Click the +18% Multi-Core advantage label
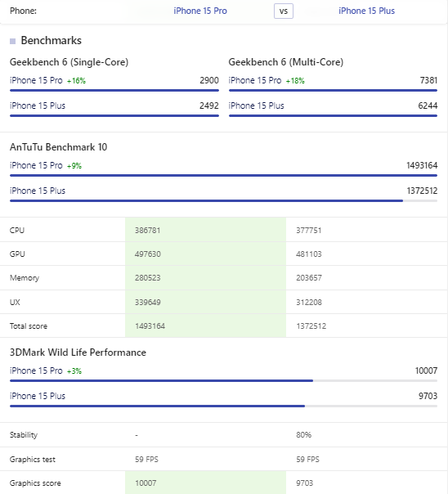Image resolution: width=448 pixels, height=494 pixels. click(x=295, y=81)
